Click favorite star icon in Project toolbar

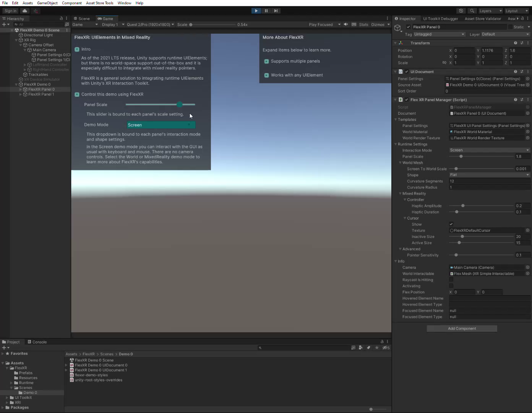click(x=377, y=348)
